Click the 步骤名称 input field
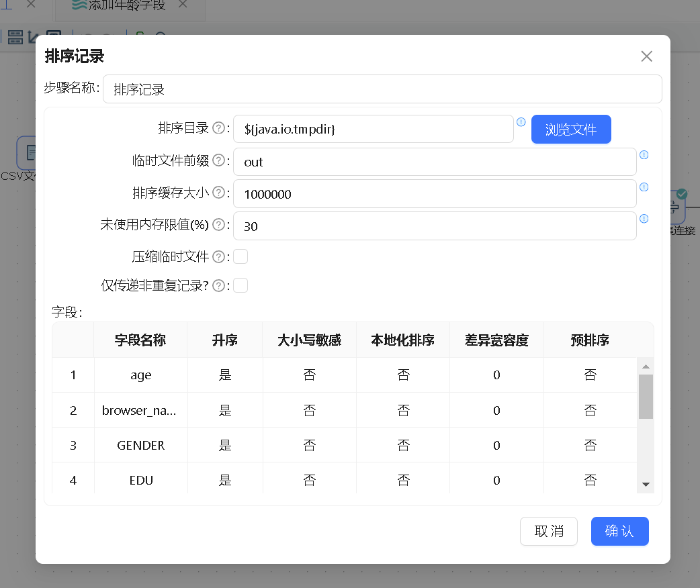Viewport: 700px width, 588px height. point(382,89)
